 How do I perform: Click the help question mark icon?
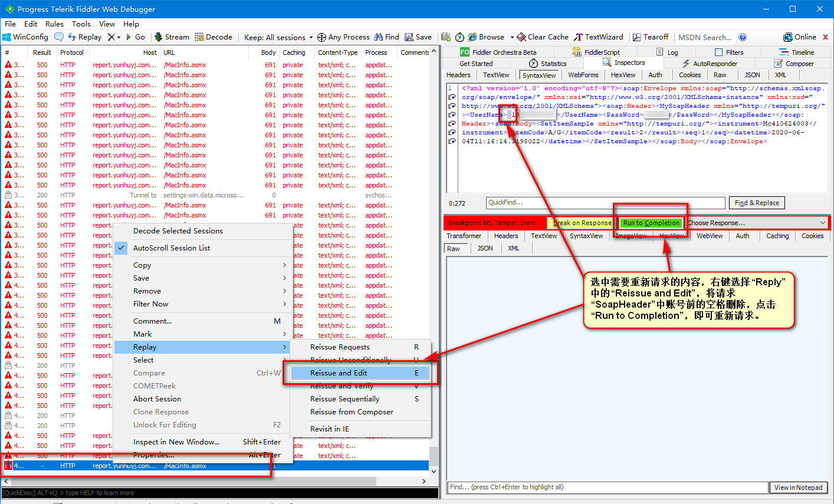point(743,37)
